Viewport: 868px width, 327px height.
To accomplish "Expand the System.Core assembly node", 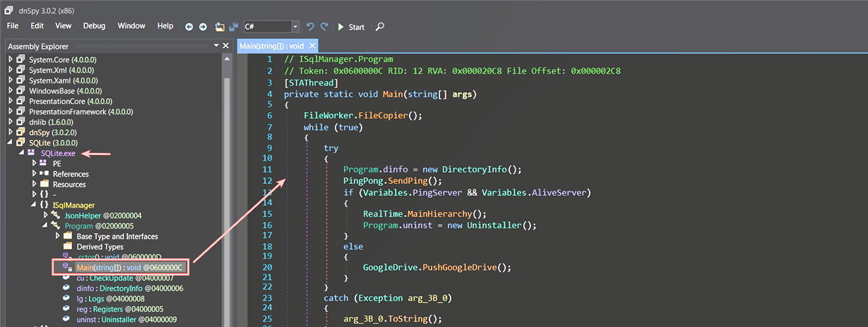I will (x=11, y=60).
